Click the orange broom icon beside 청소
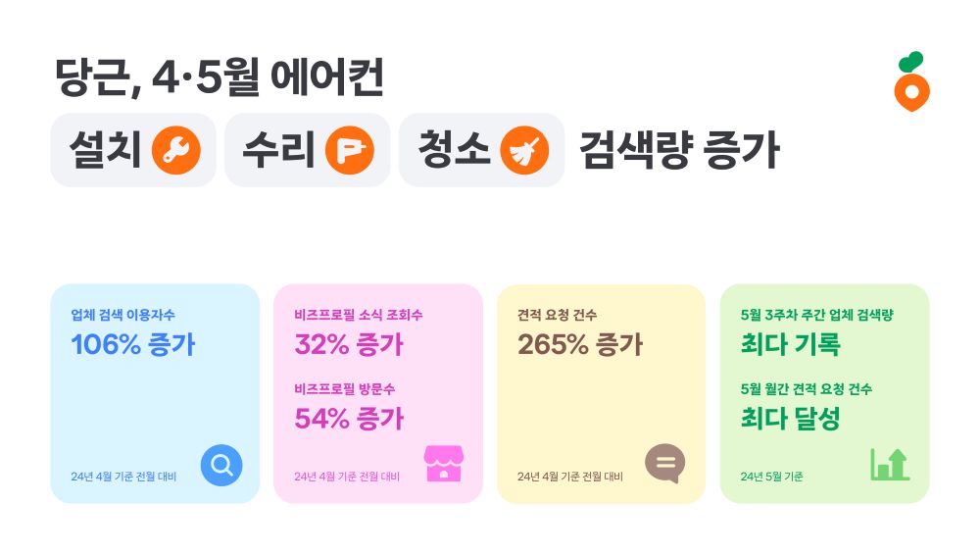Viewport: 980px width, 554px height. click(x=524, y=150)
